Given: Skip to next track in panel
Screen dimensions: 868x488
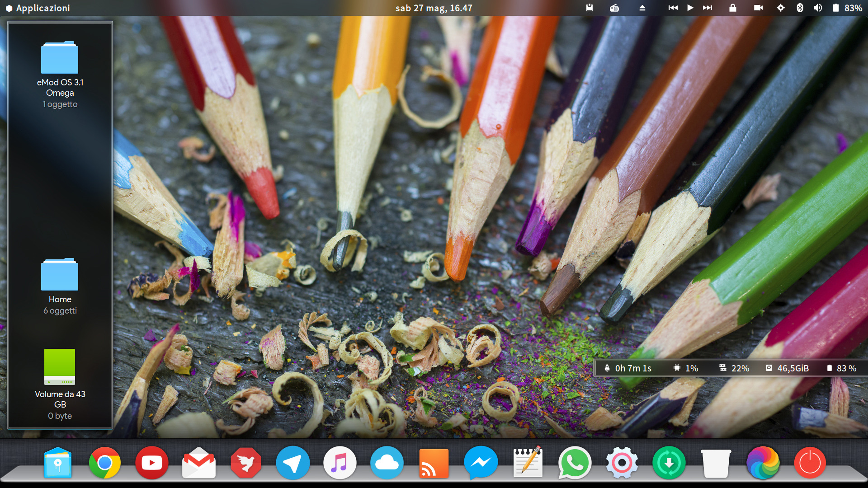Looking at the screenshot, I should (x=708, y=8).
